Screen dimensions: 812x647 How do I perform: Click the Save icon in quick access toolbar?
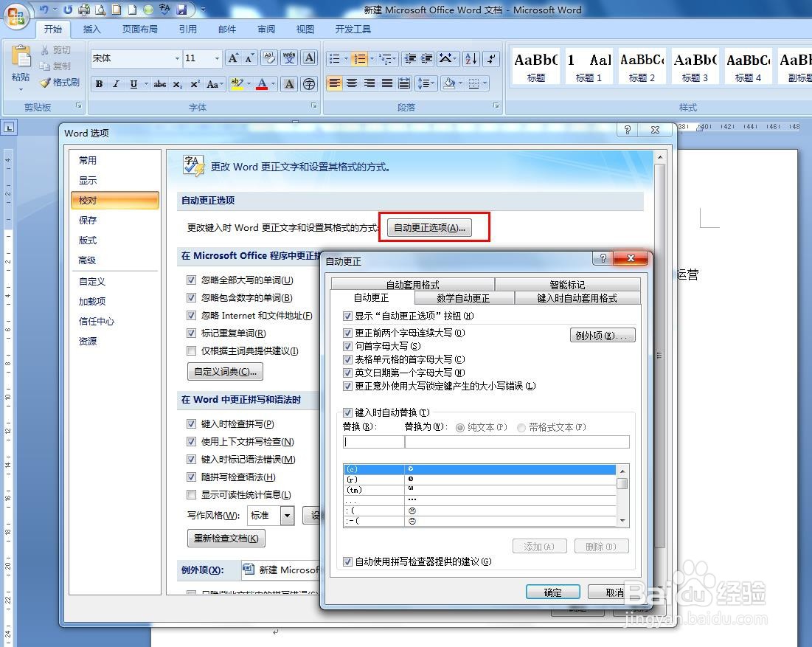pos(181,10)
